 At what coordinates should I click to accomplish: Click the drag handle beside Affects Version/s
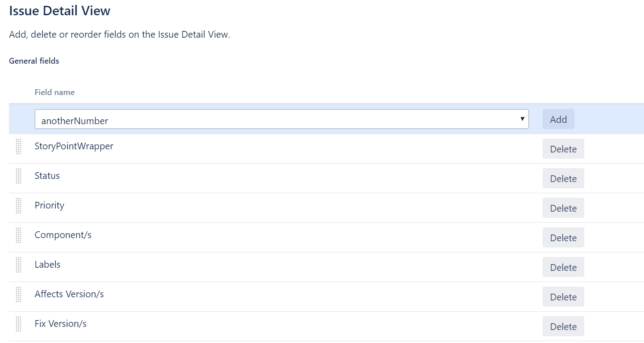(18, 295)
